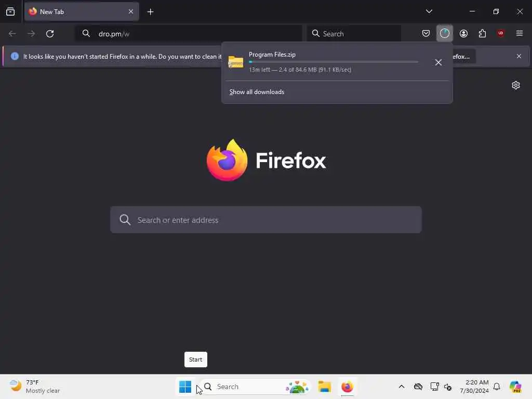
Task: Focus the toolbar Search box
Action: tap(354, 34)
